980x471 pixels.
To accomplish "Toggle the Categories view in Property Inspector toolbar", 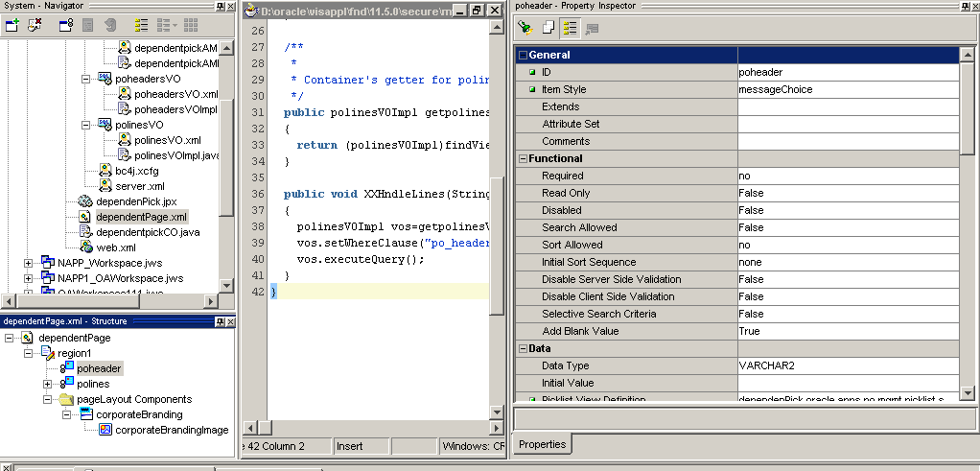I will click(570, 28).
